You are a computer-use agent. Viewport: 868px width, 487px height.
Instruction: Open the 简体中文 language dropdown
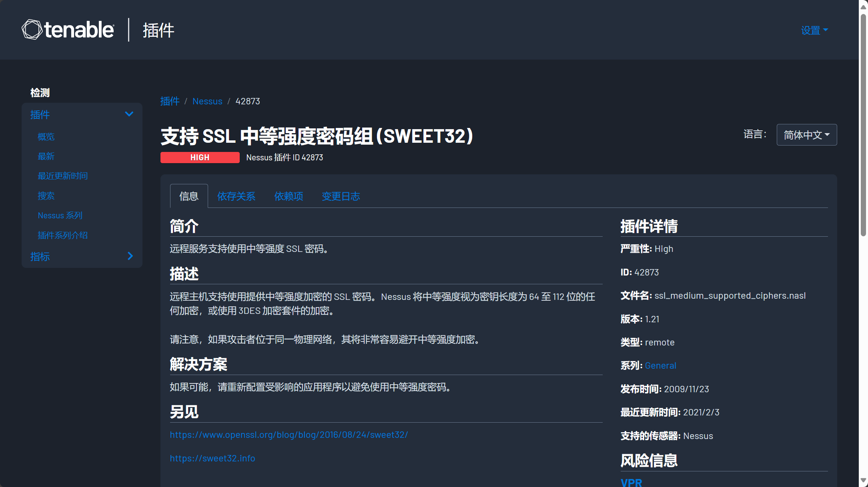pyautogui.click(x=806, y=135)
